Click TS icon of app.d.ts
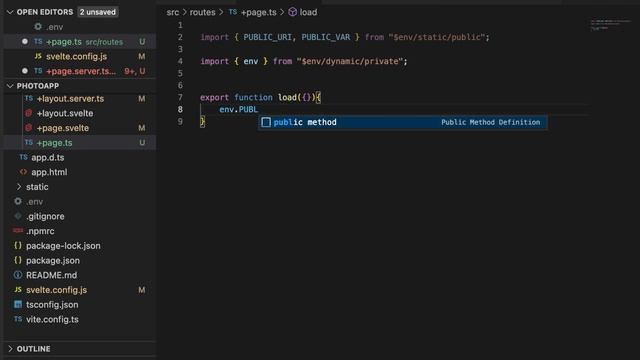640x360 pixels. 23,157
